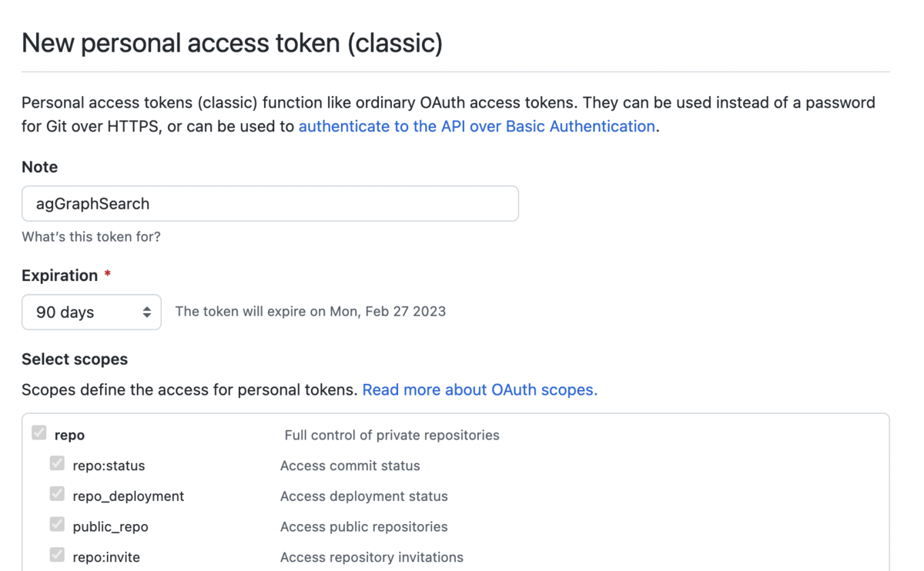
Task: Click the red required asterisk next to Expiration
Action: pos(107,275)
